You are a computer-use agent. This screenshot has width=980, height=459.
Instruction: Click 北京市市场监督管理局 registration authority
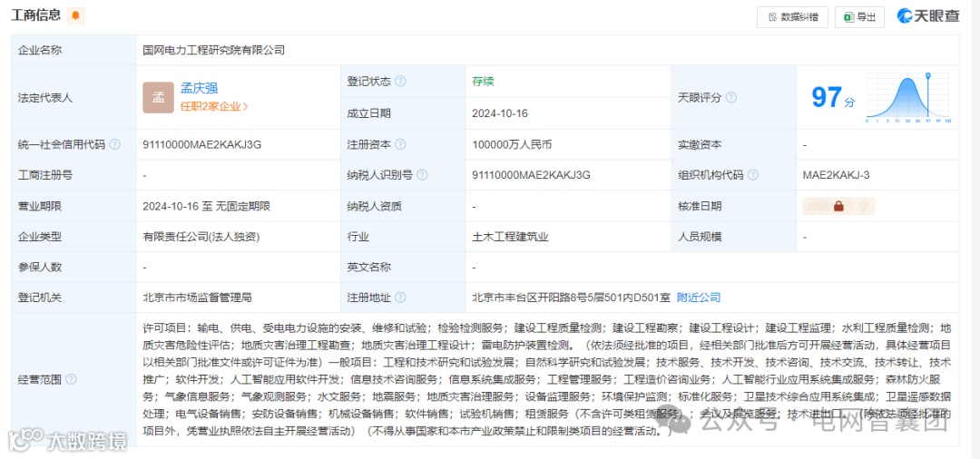197,298
